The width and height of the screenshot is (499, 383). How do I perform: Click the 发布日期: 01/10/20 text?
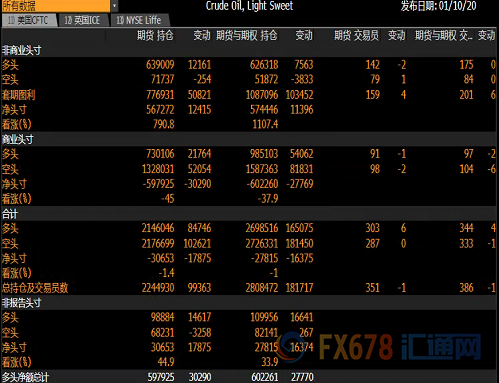tap(438, 6)
